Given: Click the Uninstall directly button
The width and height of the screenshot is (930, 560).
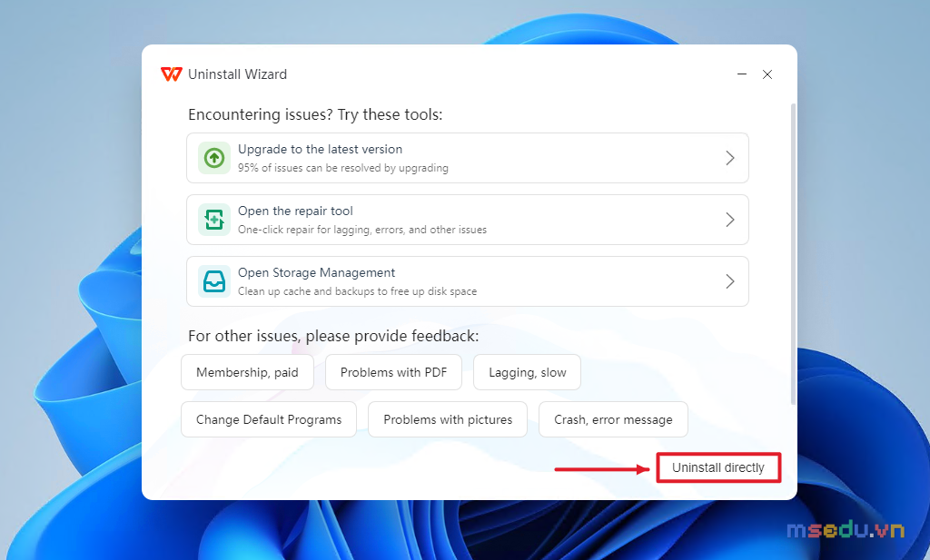Looking at the screenshot, I should pyautogui.click(x=718, y=467).
